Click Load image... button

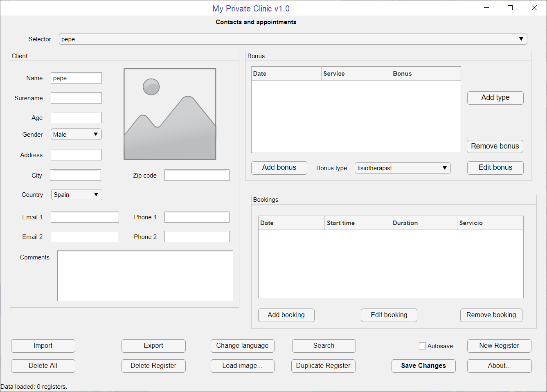click(x=242, y=366)
